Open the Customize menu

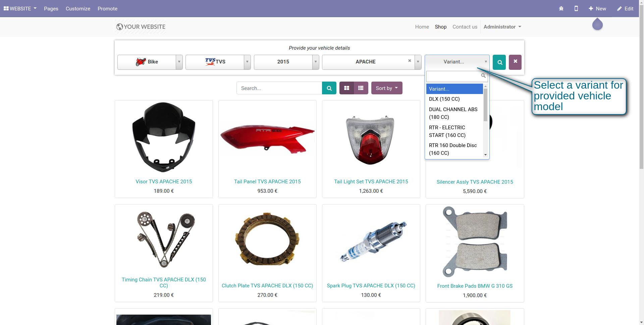coord(78,8)
